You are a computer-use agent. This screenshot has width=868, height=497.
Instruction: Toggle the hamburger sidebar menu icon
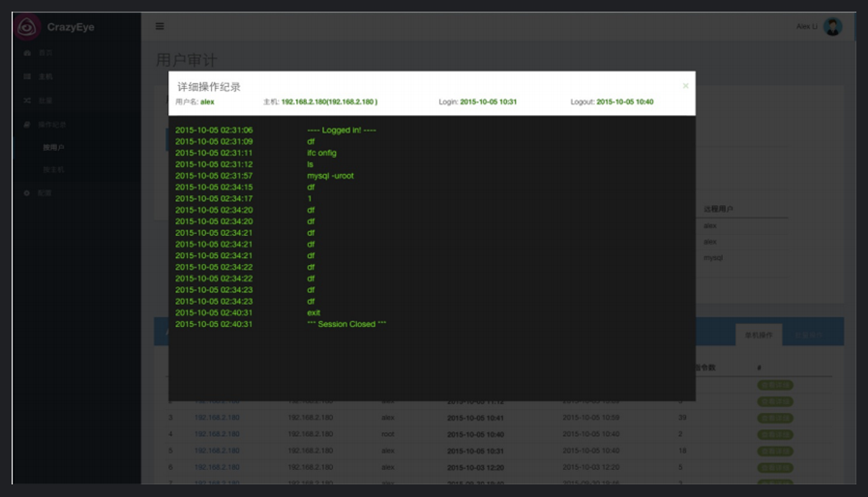(160, 27)
